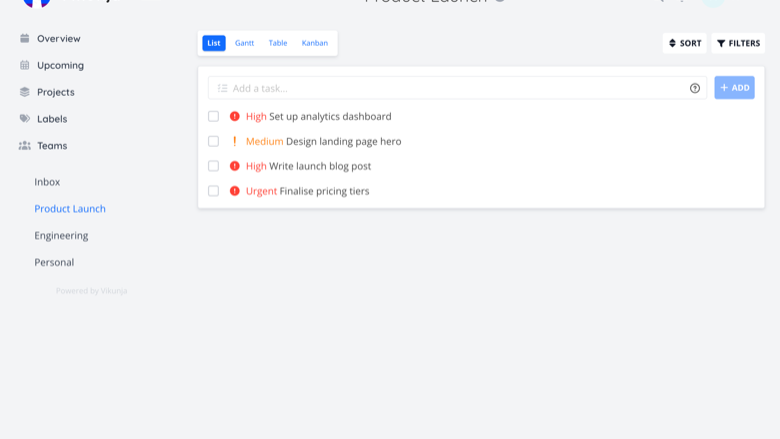This screenshot has height=439, width=780.
Task: Open the Write launch blog post task
Action: tap(320, 166)
